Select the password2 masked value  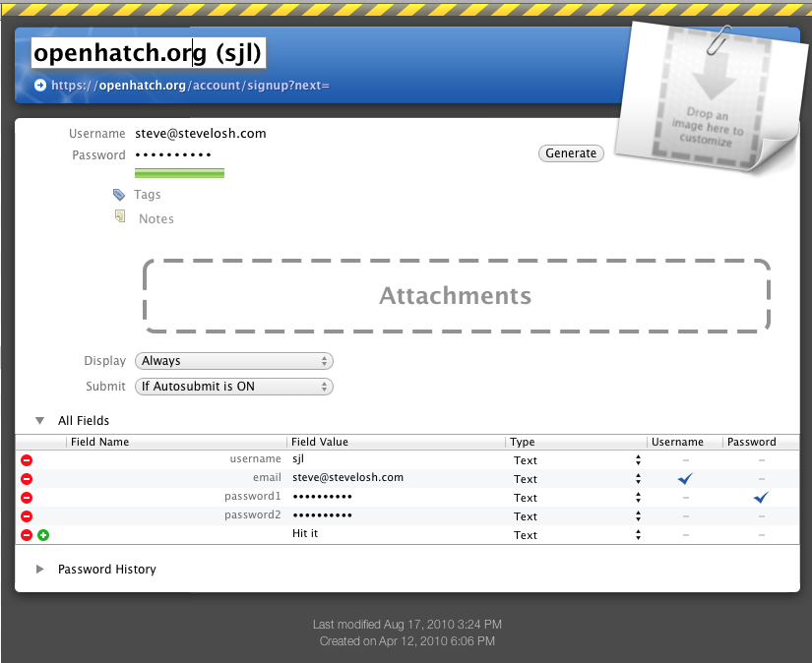pos(322,515)
